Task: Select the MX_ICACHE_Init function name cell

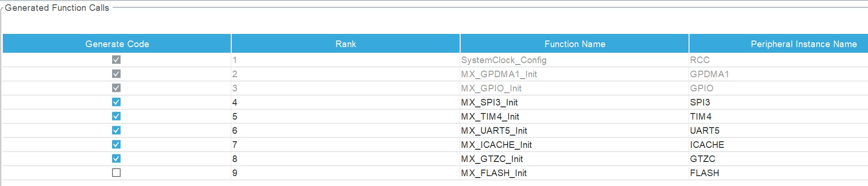Action: (575, 145)
